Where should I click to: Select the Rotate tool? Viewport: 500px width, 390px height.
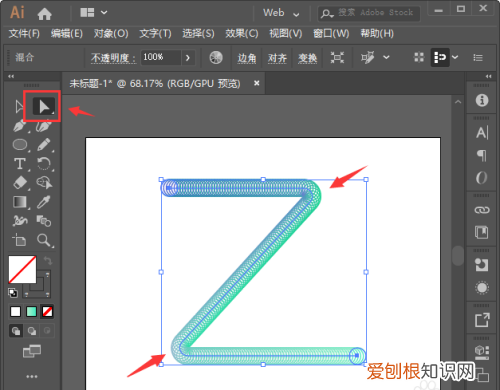coord(44,164)
